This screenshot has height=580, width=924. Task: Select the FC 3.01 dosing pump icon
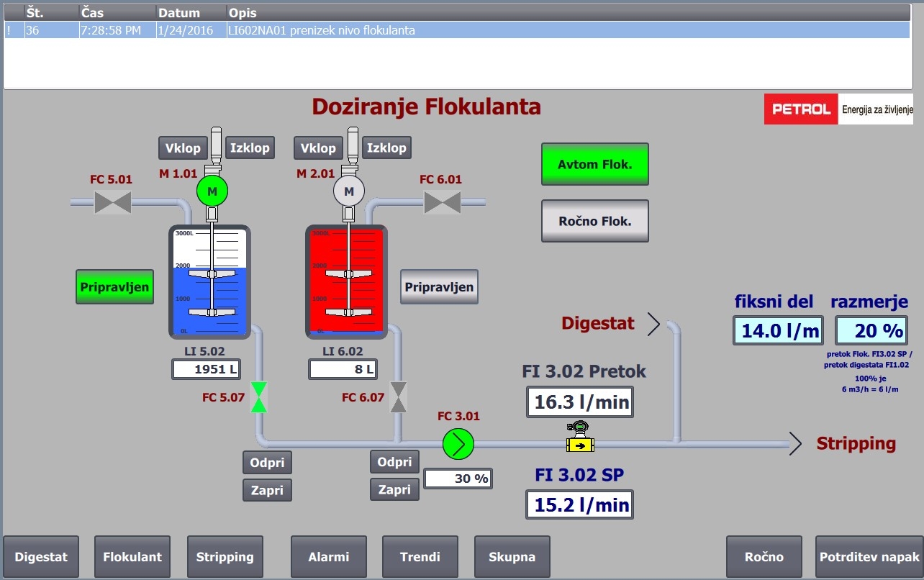[458, 444]
